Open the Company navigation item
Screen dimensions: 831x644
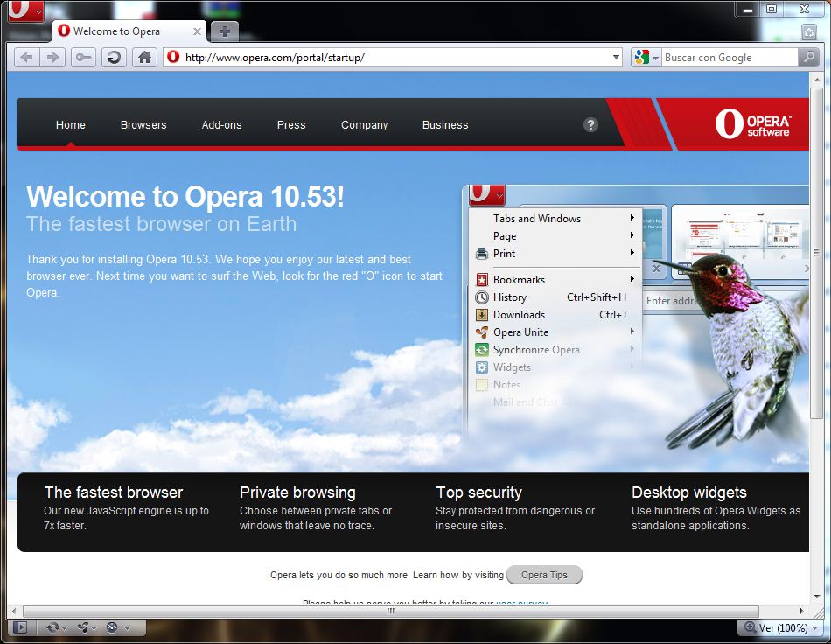(x=365, y=125)
